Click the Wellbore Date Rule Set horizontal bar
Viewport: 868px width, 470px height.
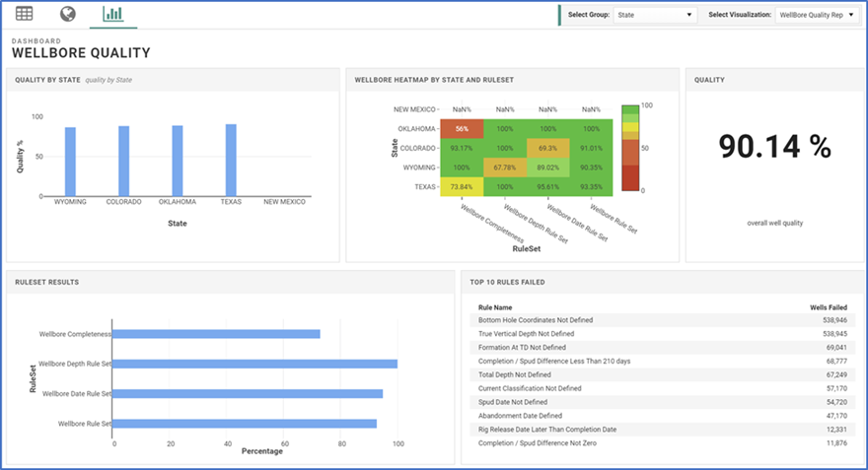[x=248, y=394]
